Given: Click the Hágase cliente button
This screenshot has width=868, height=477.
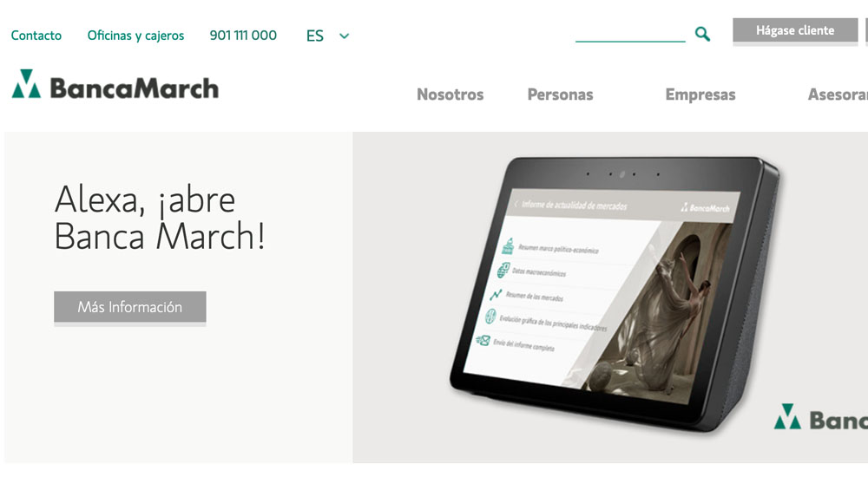Looking at the screenshot, I should point(795,31).
